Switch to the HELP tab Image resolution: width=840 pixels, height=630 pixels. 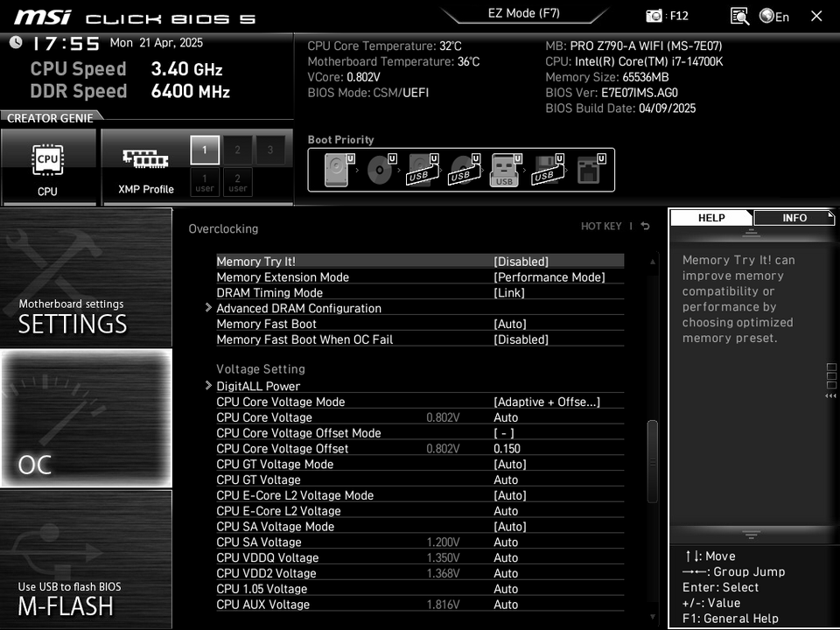(x=711, y=218)
